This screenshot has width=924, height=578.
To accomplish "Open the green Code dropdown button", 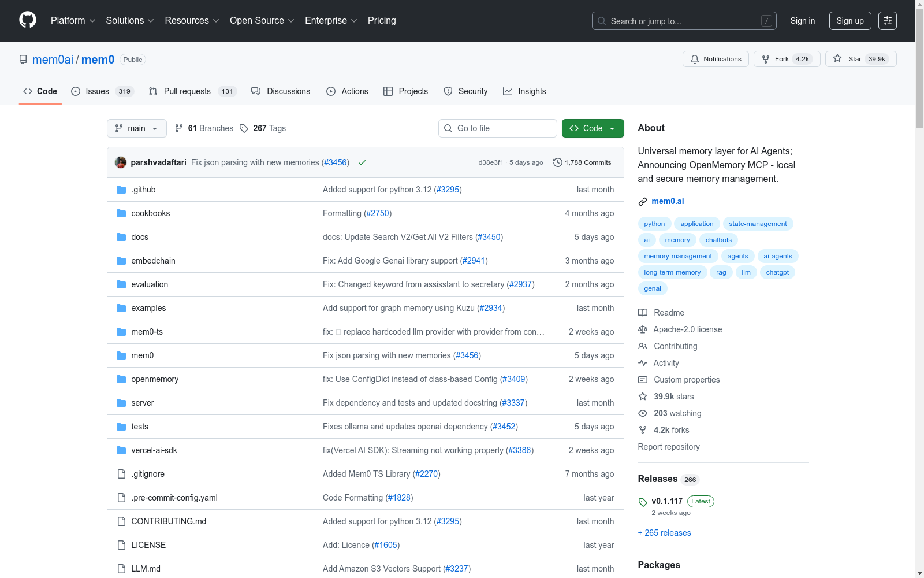I will point(593,128).
